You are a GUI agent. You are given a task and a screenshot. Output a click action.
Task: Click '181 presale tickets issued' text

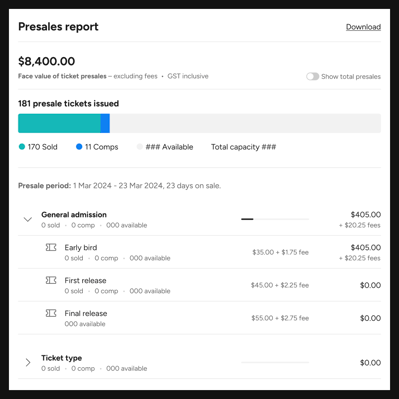[x=68, y=104]
